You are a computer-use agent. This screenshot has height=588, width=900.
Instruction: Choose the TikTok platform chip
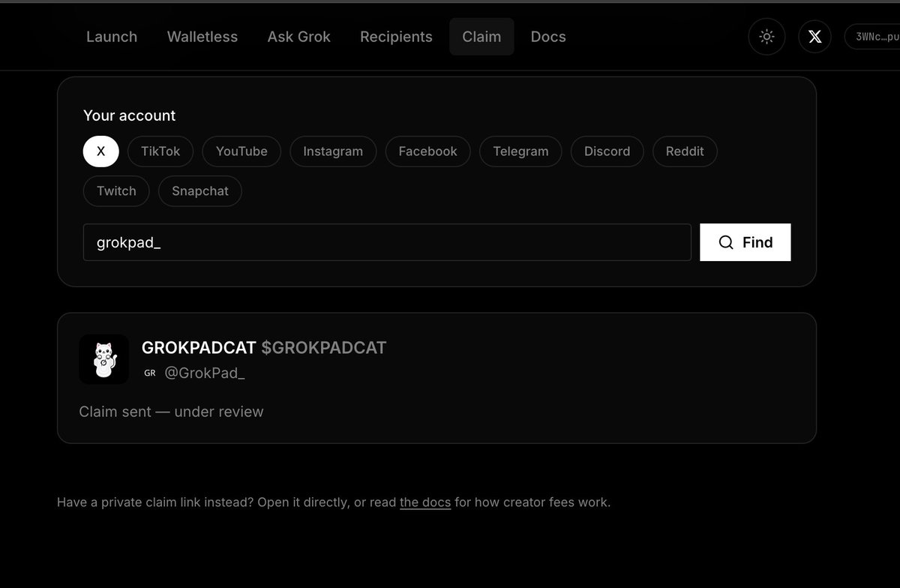point(160,151)
